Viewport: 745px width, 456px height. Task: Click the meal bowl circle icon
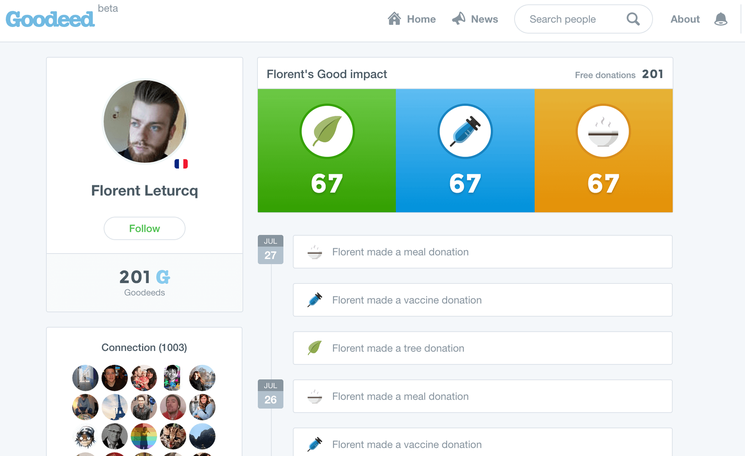603,131
